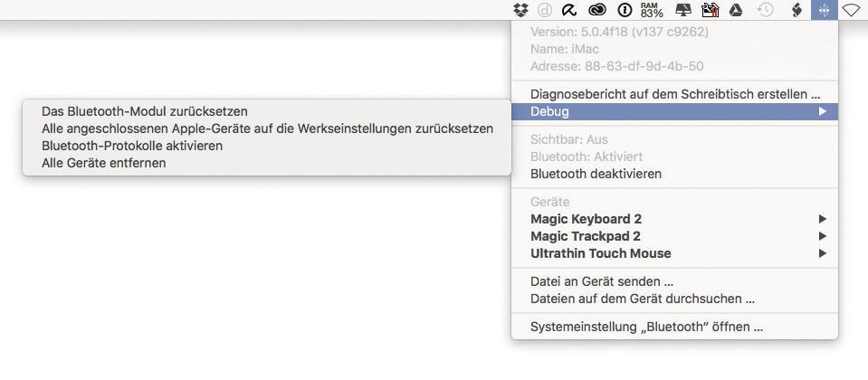The height and width of the screenshot is (380, 868).
Task: Click the 'Sichtbar: Aus' status text
Action: point(569,139)
